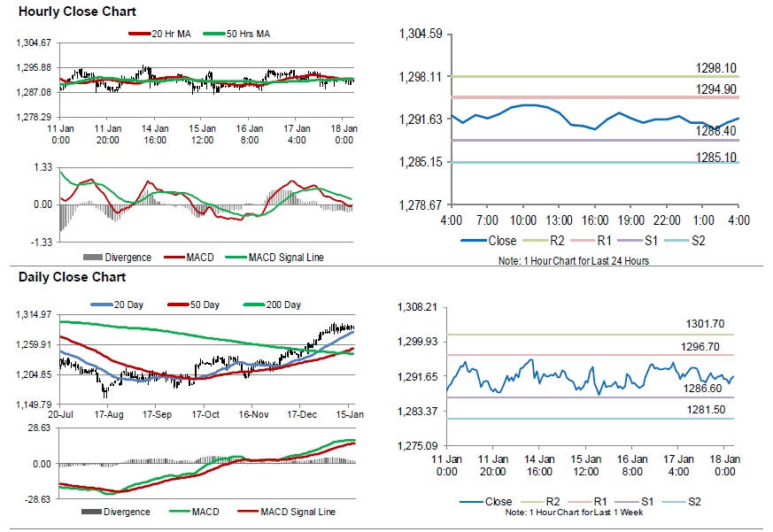Click the 1,278.29 axis value
Screen dimensions: 773x532
[x=34, y=117]
